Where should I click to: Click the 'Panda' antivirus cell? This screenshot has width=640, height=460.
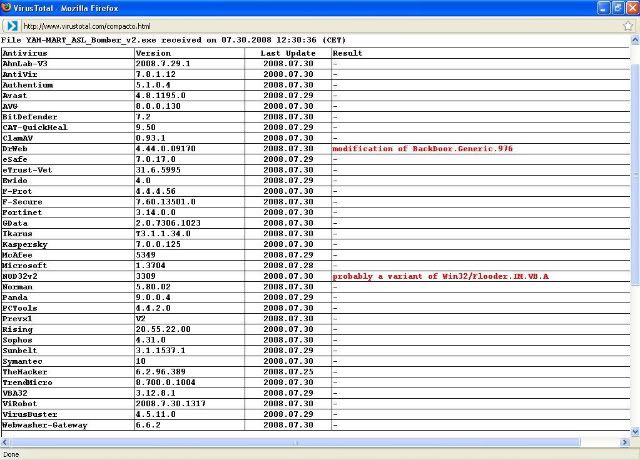[x=68, y=298]
